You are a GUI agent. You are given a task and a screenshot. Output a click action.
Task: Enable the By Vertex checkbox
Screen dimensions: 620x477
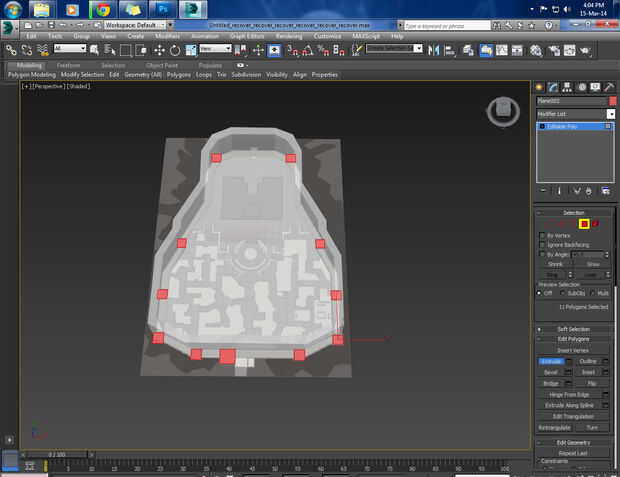tap(542, 235)
